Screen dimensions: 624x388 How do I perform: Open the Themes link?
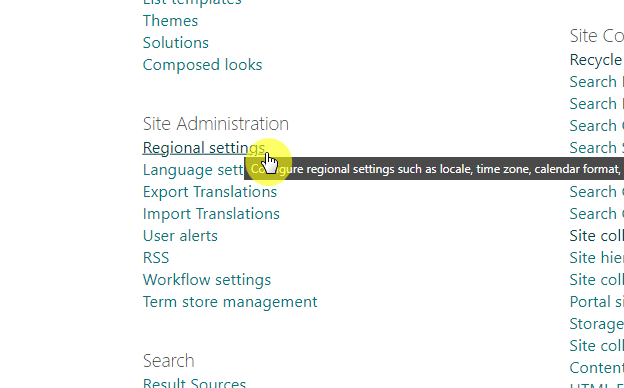[170, 21]
